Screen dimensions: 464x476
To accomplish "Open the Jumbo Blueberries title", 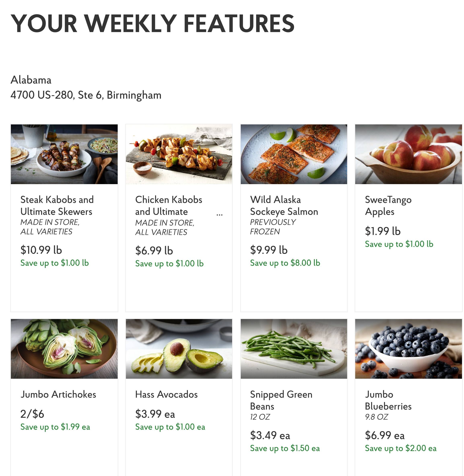I will (388, 400).
